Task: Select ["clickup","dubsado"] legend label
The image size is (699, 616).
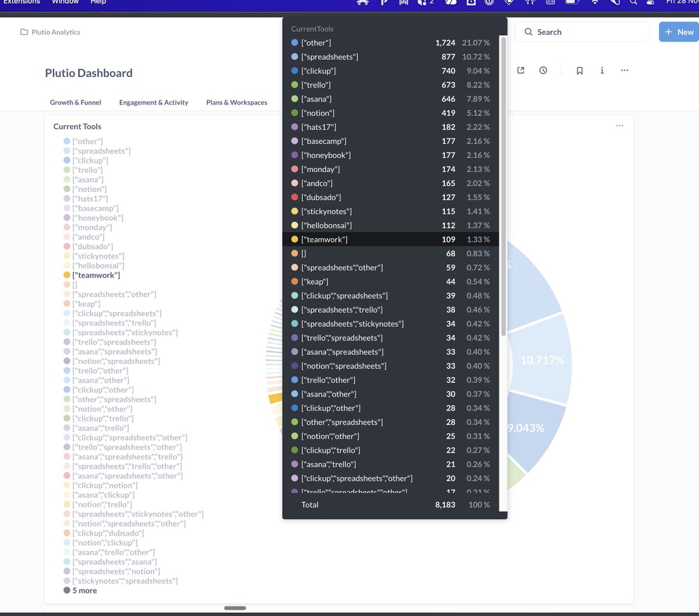Action: point(108,533)
